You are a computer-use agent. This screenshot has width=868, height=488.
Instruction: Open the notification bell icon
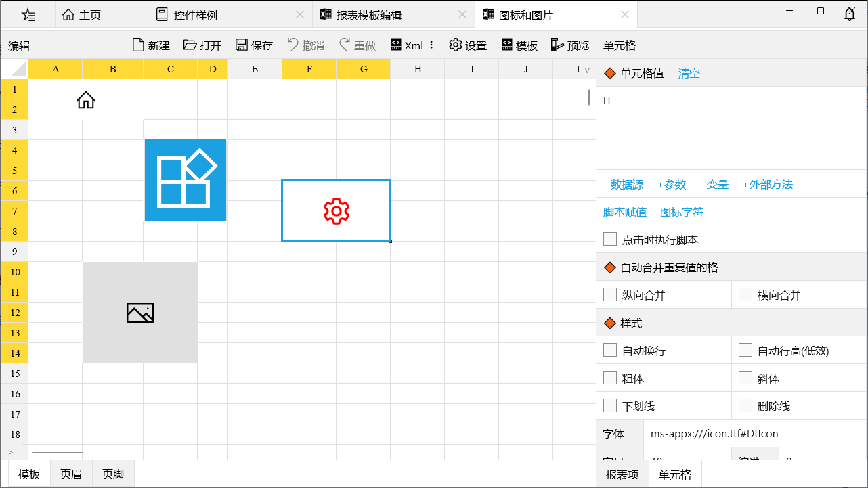point(850,14)
